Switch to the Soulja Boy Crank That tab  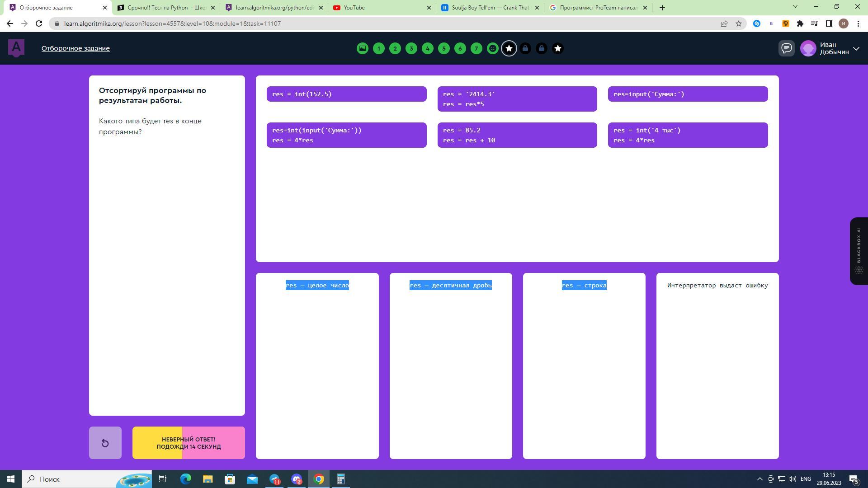pos(490,8)
